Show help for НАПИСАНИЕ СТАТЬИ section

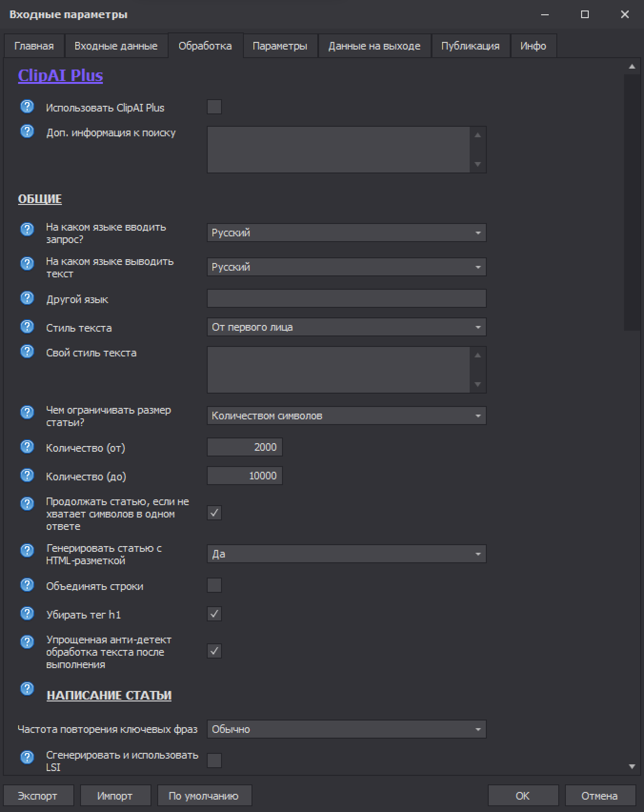pos(27,689)
